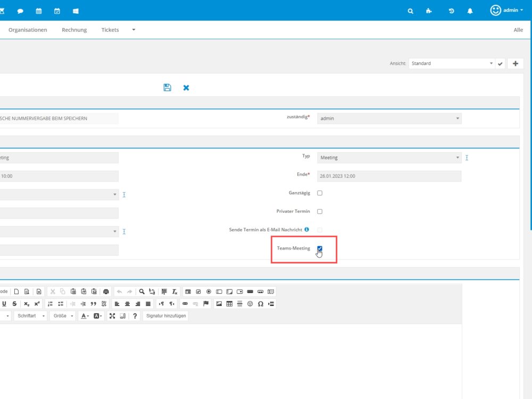Click the Ende date field
The height and width of the screenshot is (399, 532).
point(389,176)
